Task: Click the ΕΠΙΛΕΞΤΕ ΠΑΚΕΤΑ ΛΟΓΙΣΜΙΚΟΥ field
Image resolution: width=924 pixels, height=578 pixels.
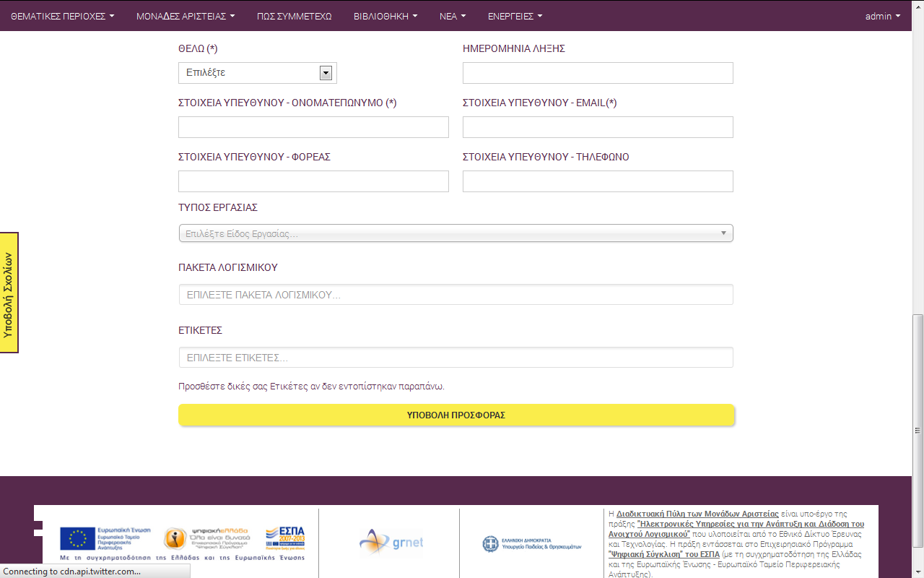Action: point(456,295)
